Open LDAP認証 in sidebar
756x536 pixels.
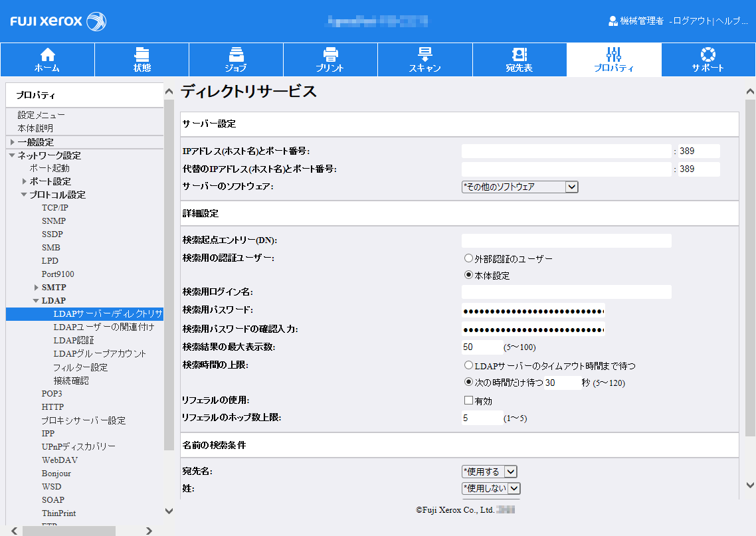[x=74, y=340]
